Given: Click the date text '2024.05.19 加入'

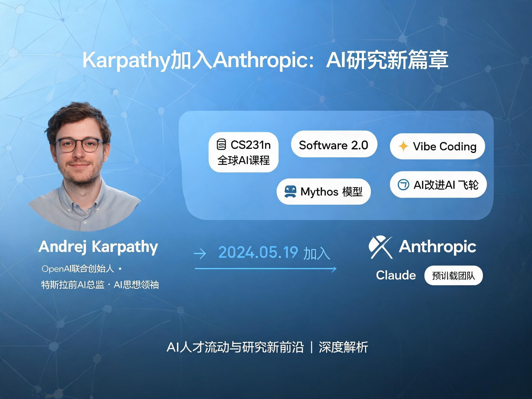Looking at the screenshot, I should (274, 253).
